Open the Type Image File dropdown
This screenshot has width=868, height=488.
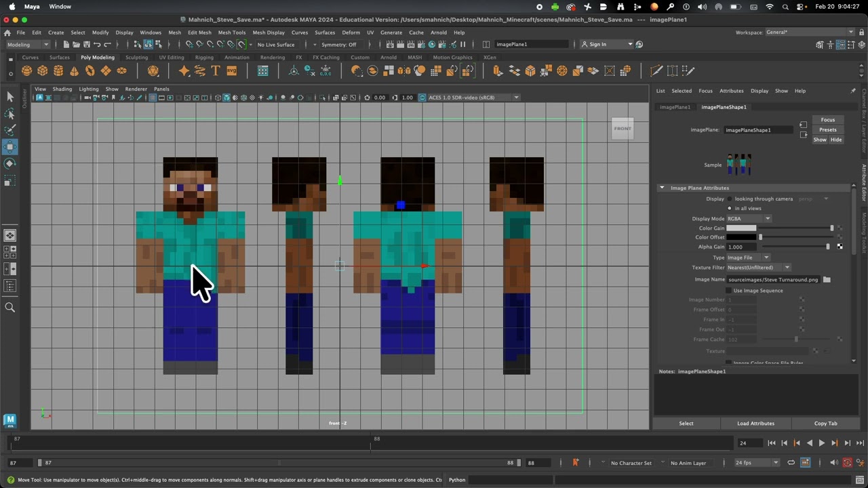[x=748, y=258]
